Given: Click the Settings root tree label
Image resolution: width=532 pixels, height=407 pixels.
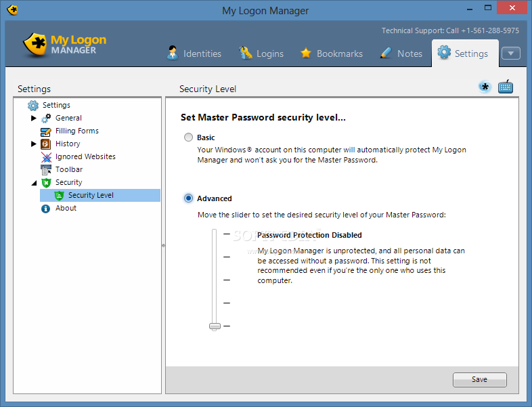Looking at the screenshot, I should click(x=56, y=105).
